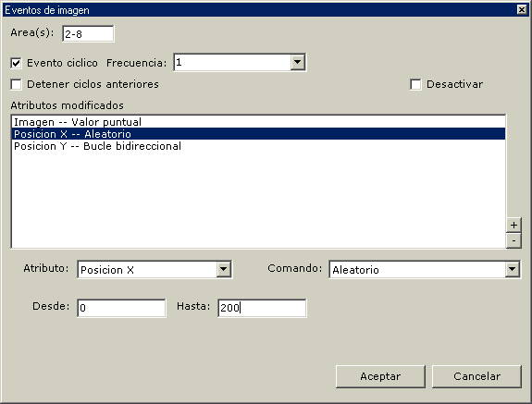Select Imagen -- Valor puntual list entry

258,122
